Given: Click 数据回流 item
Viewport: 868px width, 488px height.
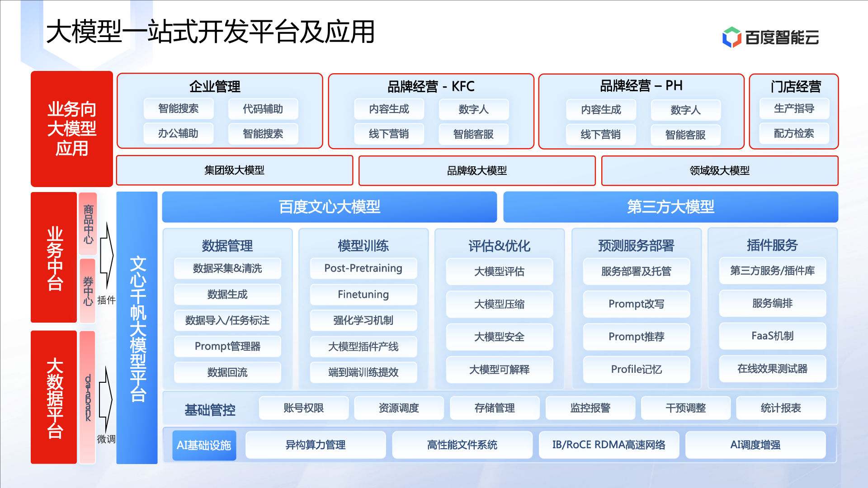Looking at the screenshot, I should 228,372.
